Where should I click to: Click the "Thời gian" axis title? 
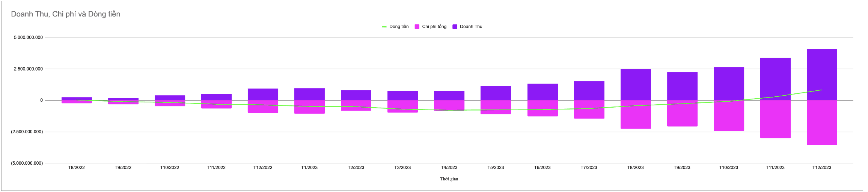449,179
